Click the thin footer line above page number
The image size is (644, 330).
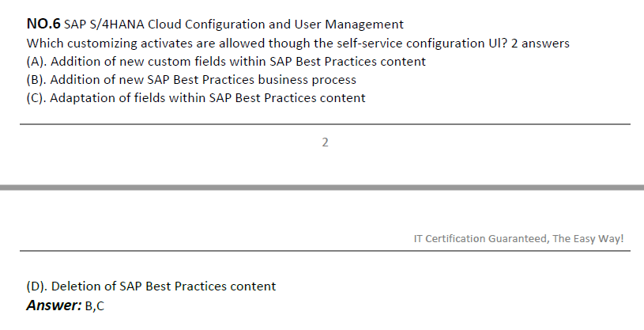point(325,124)
